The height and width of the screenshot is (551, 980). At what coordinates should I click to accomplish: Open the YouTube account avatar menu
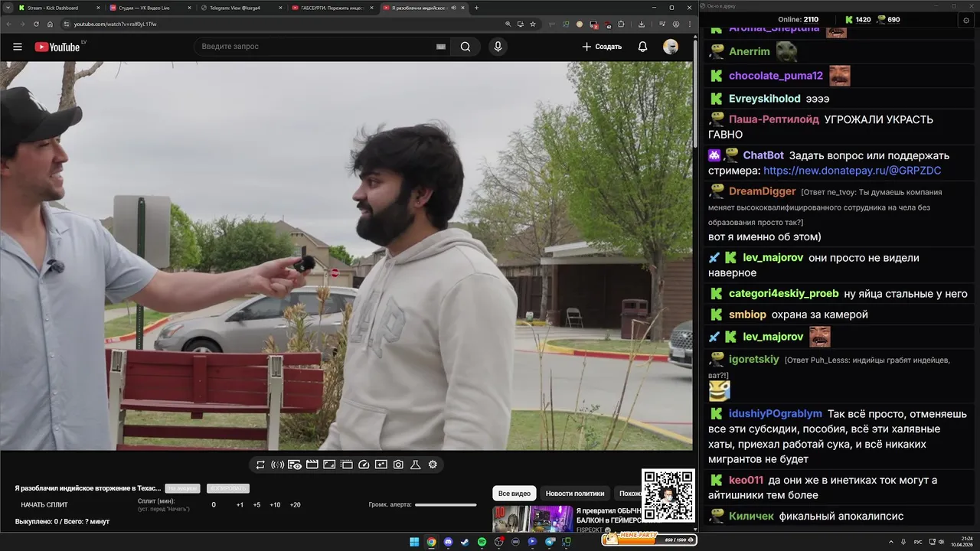coord(671,47)
